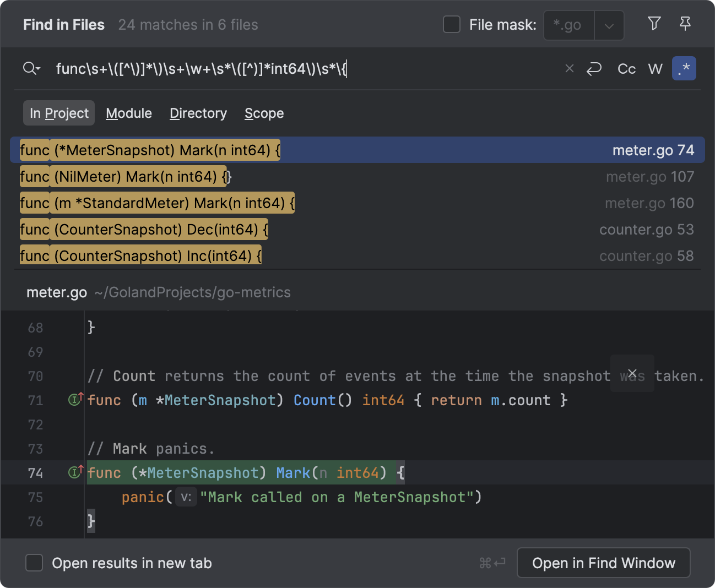Click the implements gutter icon on line 74
Screen dimensions: 715x588
click(75, 472)
